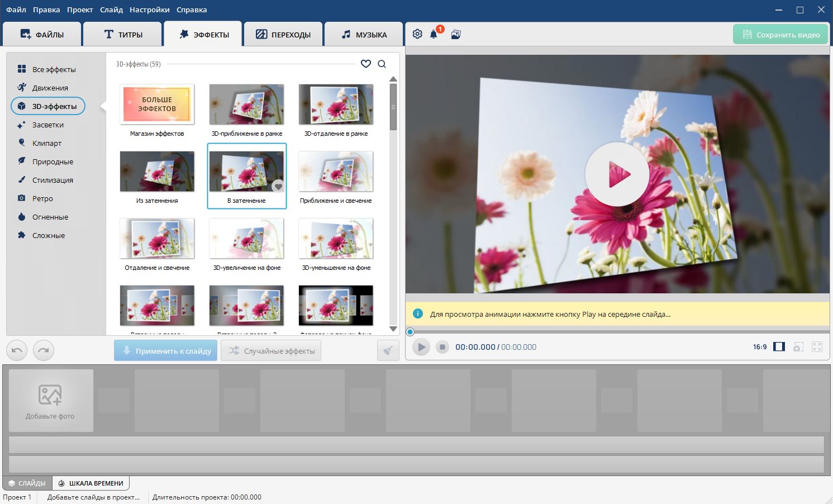Click the playback position slider handle
The image size is (833, 504).
pyautogui.click(x=410, y=332)
